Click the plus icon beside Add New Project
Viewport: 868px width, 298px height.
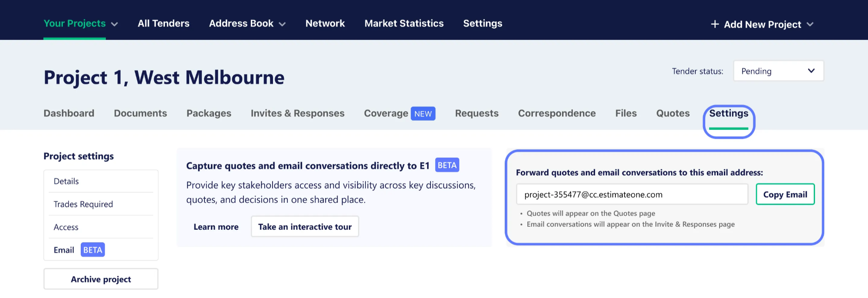pyautogui.click(x=714, y=24)
